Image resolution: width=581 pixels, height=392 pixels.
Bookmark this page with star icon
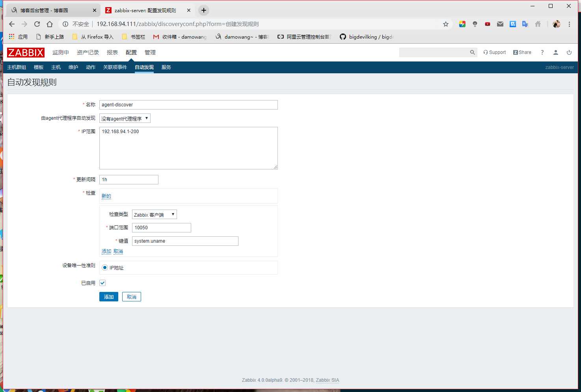[x=446, y=24]
